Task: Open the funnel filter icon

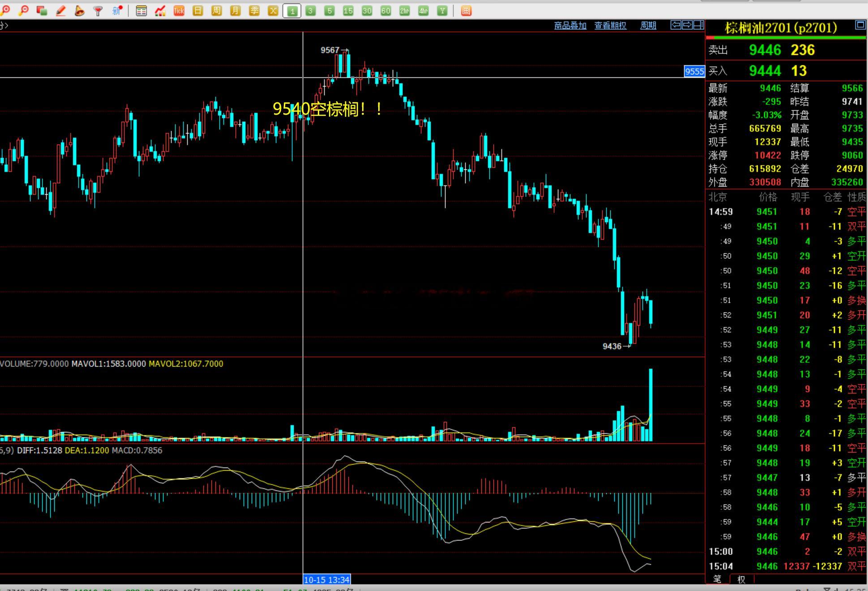Action: point(98,11)
